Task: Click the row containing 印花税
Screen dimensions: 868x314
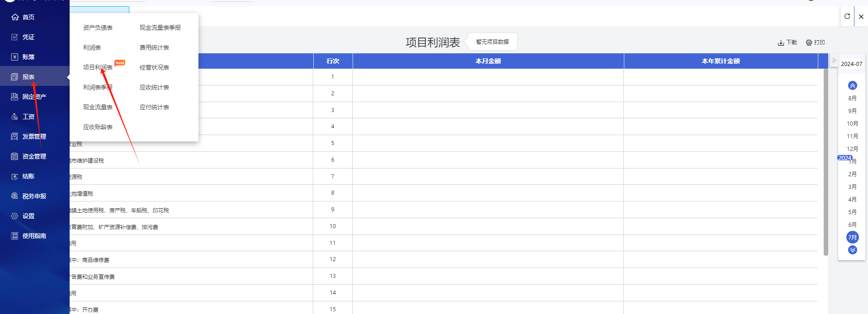Action: pos(443,210)
